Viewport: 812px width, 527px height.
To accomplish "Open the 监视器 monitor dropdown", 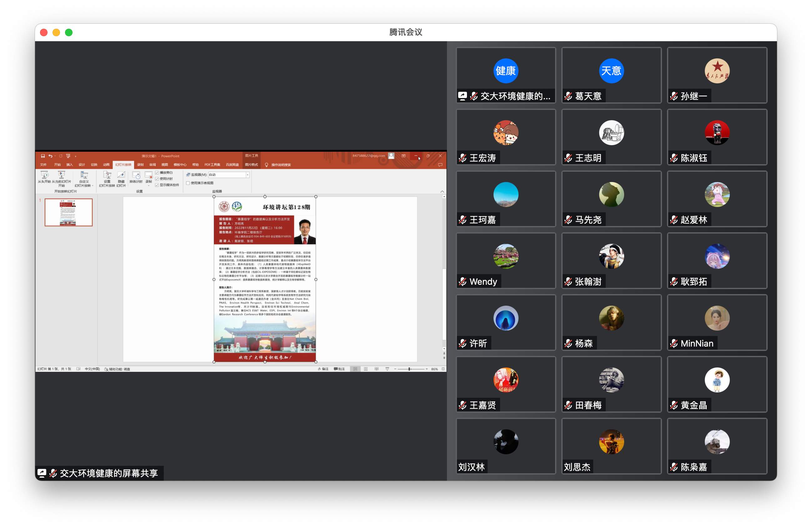I will pyautogui.click(x=247, y=175).
